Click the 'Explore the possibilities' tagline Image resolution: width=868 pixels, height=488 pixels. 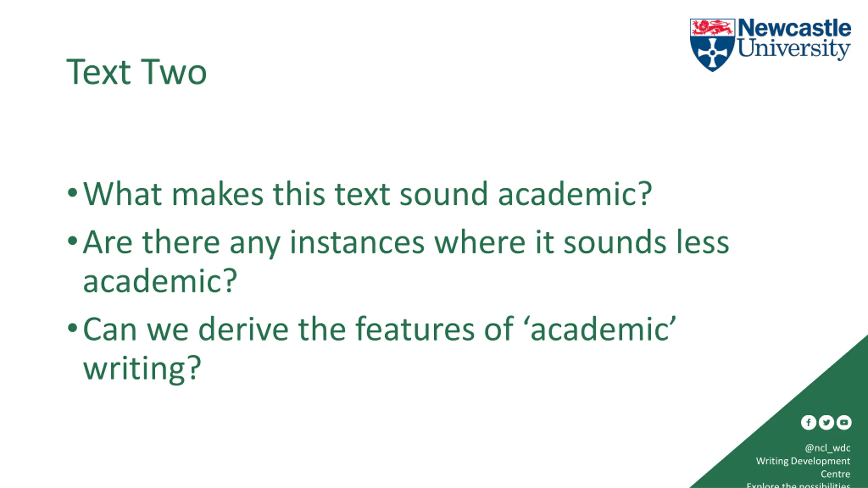[x=798, y=485]
